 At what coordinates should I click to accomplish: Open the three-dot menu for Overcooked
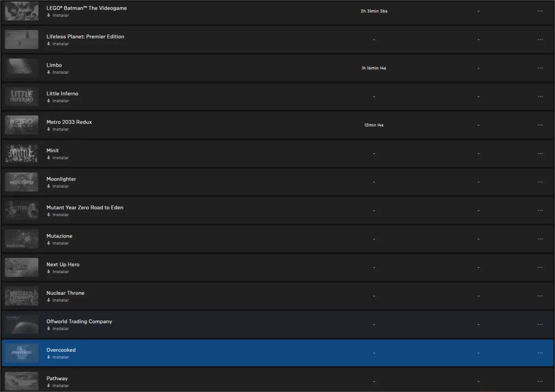[540, 353]
